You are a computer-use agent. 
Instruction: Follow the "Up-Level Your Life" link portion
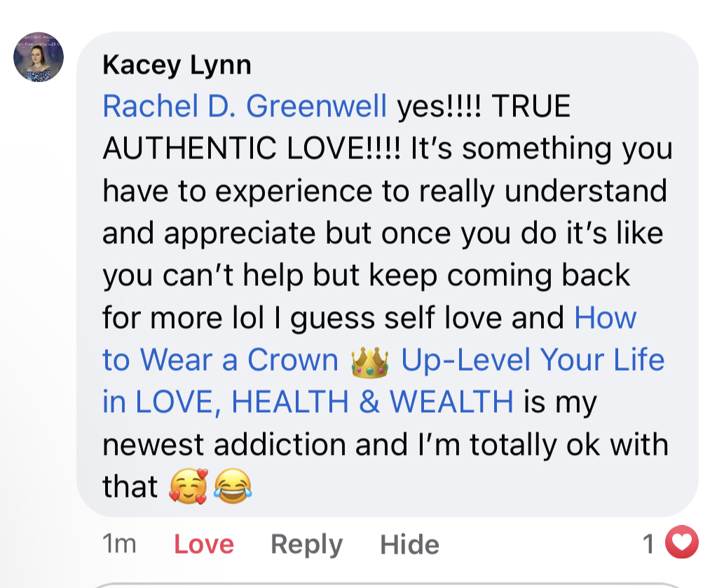[x=533, y=360]
